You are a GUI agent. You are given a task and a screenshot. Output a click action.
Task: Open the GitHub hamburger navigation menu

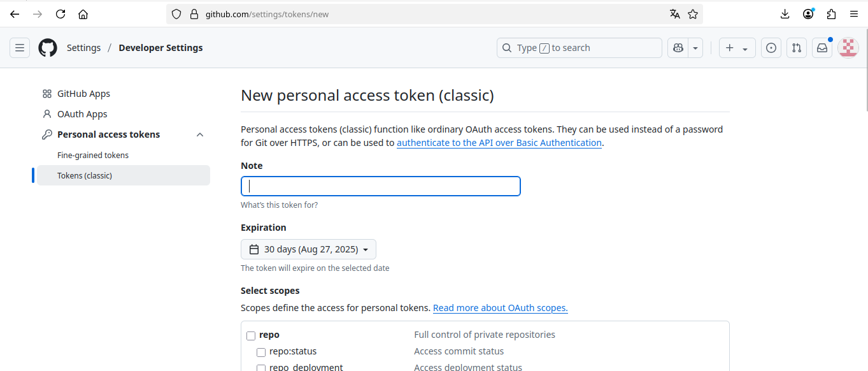(20, 48)
